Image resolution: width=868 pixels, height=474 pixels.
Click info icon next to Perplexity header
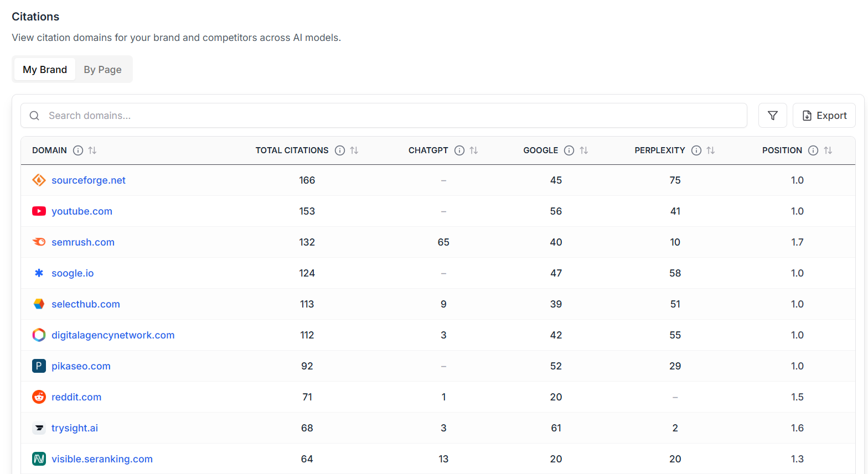coord(696,150)
